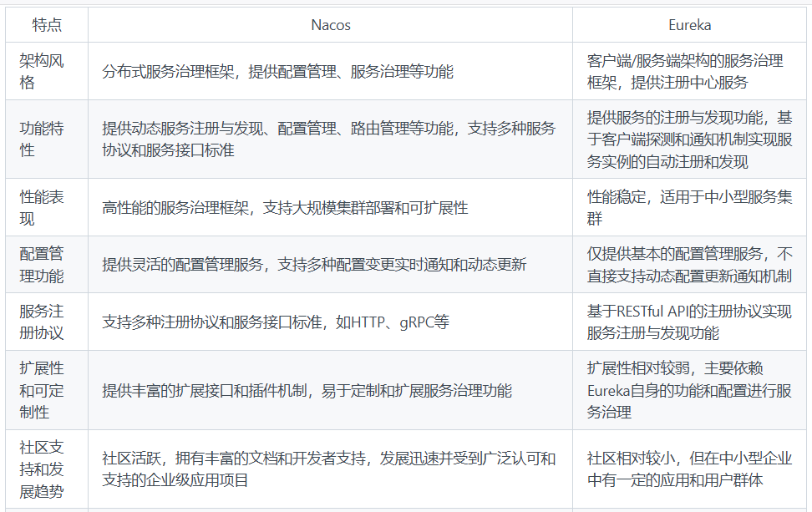Image resolution: width=812 pixels, height=512 pixels.
Task: Click the 社区支持和发展趋势 row label
Action: tap(47, 469)
